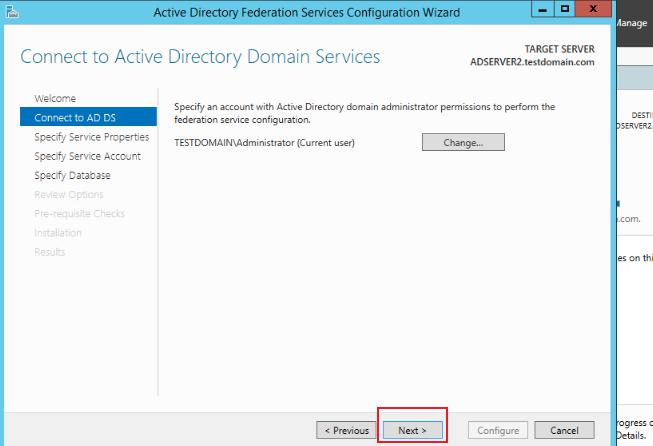Go to Specify Service Account step
The image size is (653, 446).
coord(87,156)
